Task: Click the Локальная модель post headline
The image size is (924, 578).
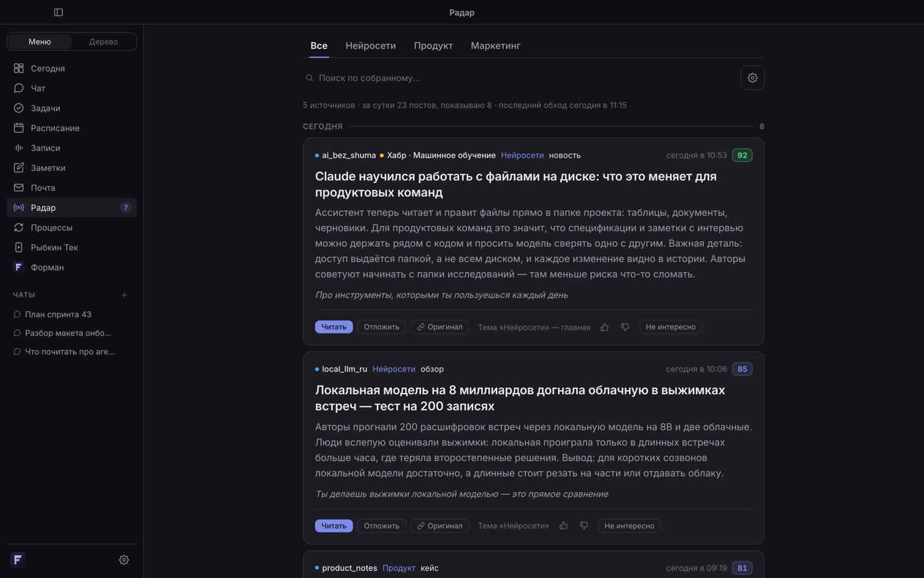Action: point(520,398)
